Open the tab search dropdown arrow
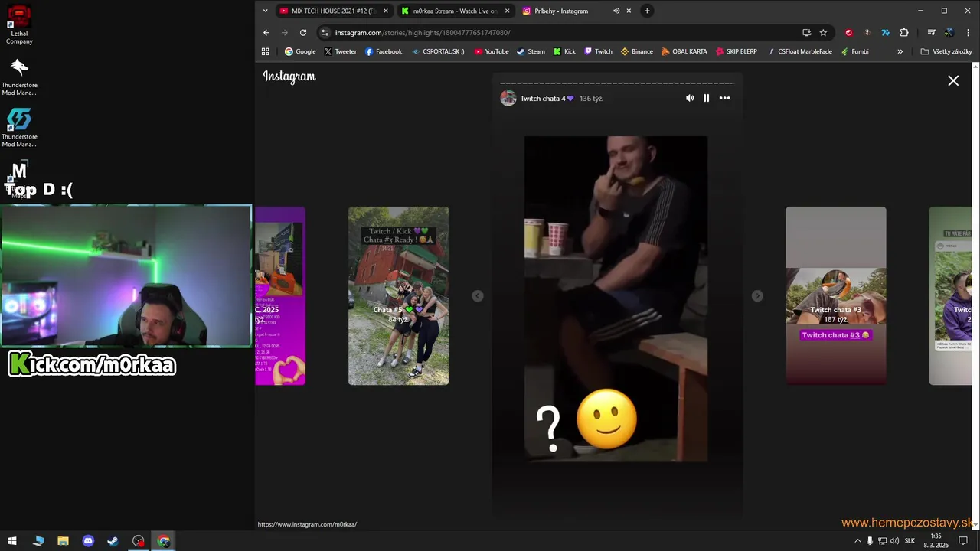980x551 pixels. click(265, 11)
